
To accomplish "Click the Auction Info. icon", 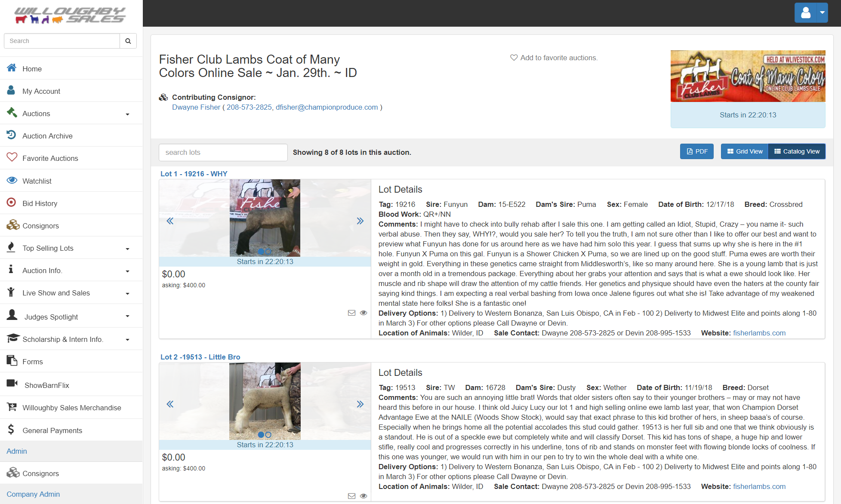I will point(11,270).
